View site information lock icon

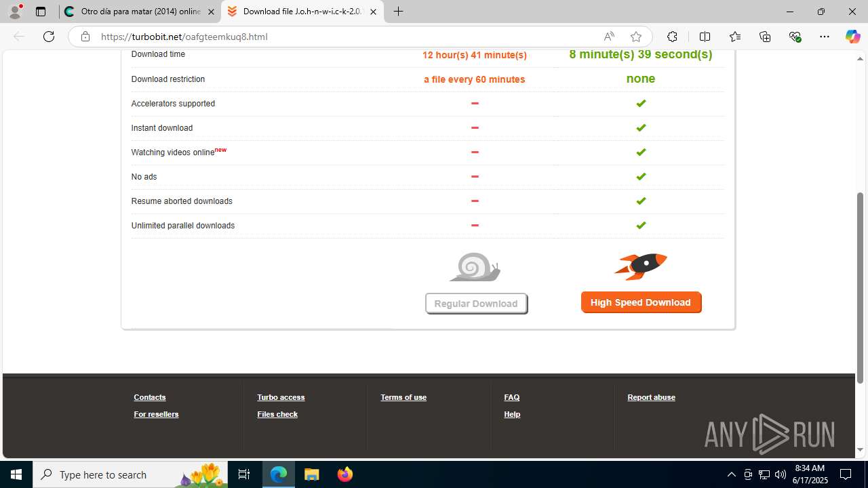(85, 37)
